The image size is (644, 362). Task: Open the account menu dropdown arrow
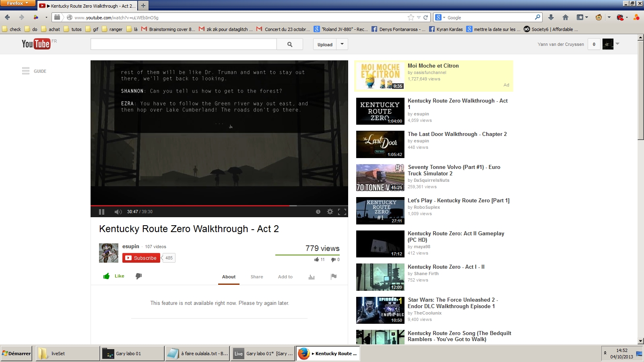[617, 44]
